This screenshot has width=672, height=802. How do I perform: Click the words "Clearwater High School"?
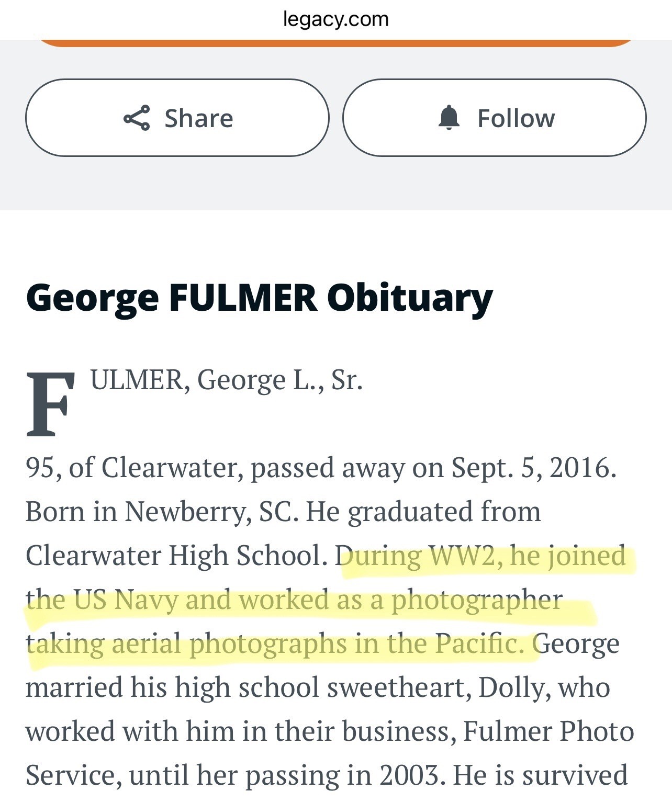[176, 556]
